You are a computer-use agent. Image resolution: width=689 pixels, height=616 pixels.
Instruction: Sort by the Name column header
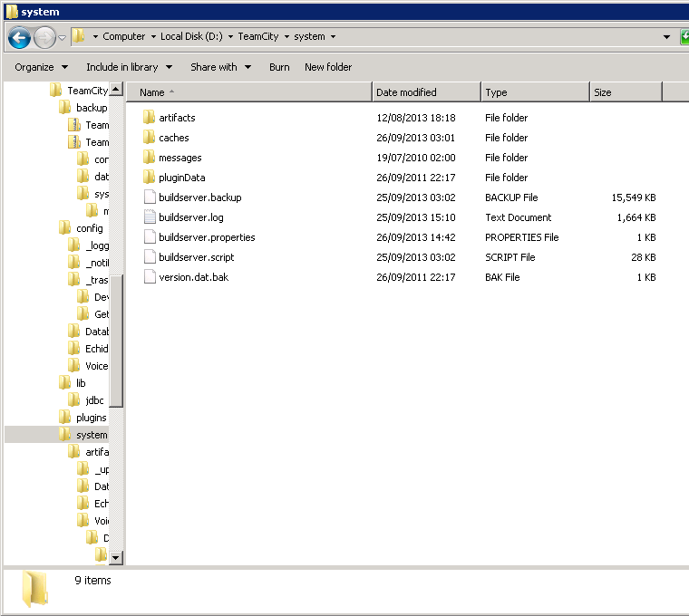249,92
